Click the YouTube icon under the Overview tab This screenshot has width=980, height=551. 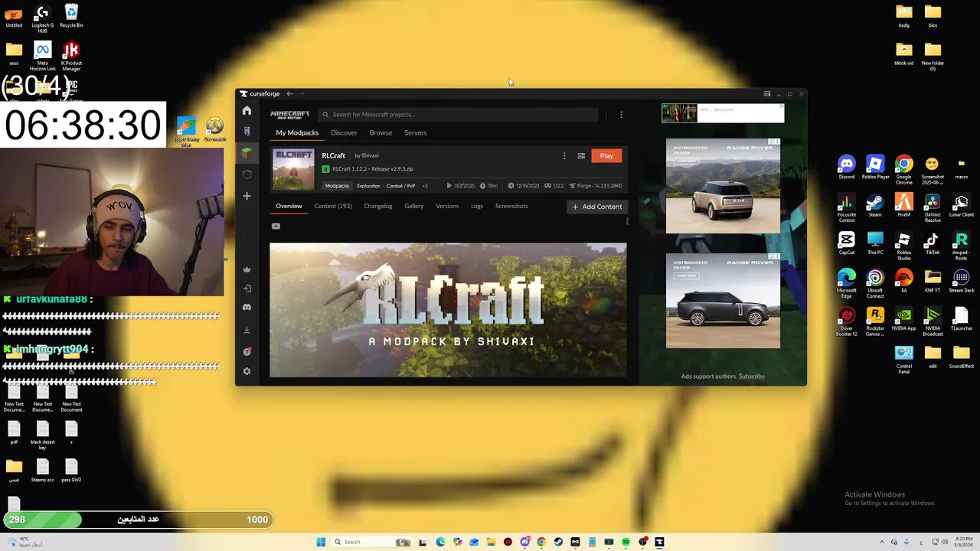(276, 227)
